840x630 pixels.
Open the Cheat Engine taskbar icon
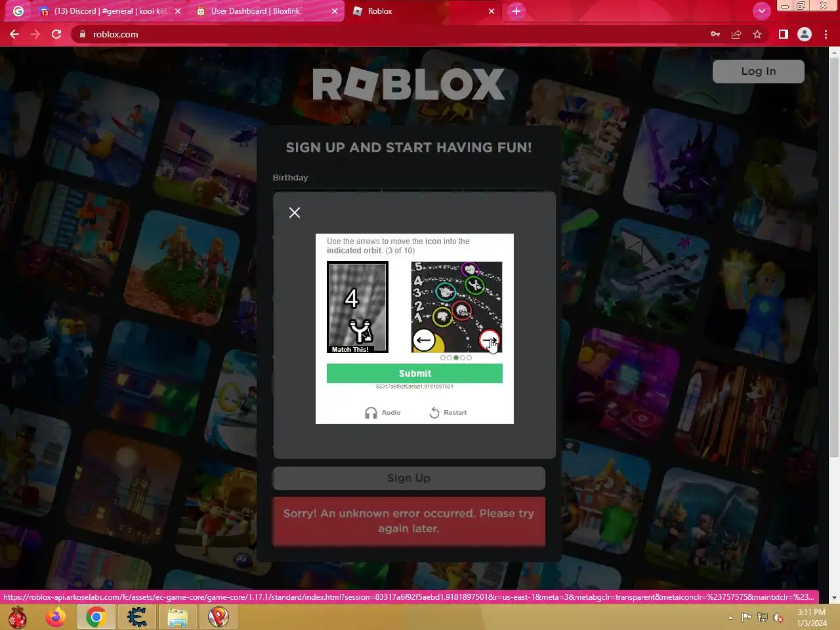click(x=137, y=617)
